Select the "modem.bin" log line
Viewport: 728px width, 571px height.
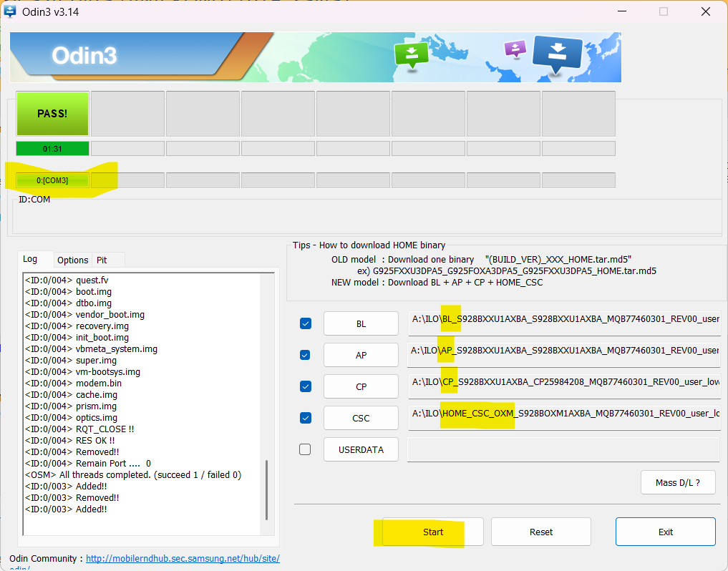(x=73, y=384)
